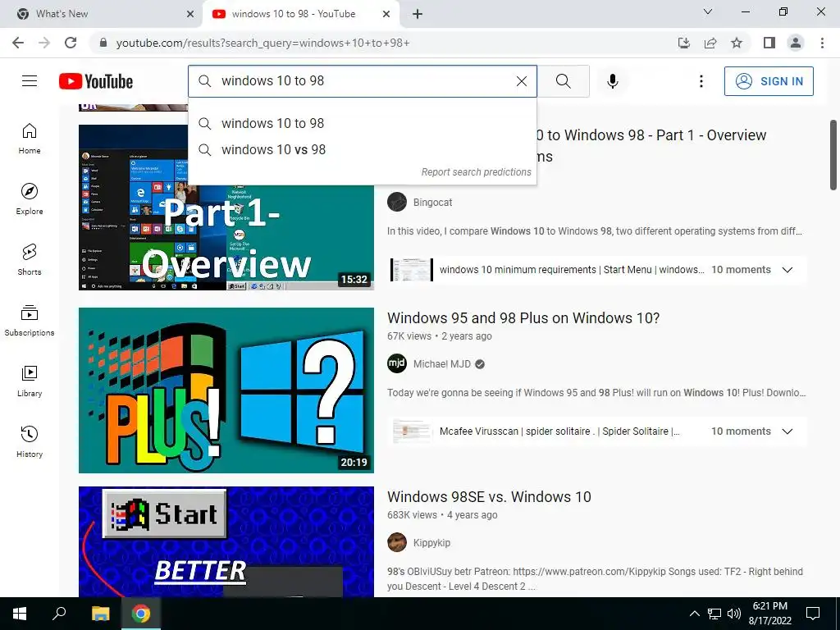This screenshot has width=840, height=630.
Task: Open Shorts from the sidebar
Action: (x=30, y=260)
